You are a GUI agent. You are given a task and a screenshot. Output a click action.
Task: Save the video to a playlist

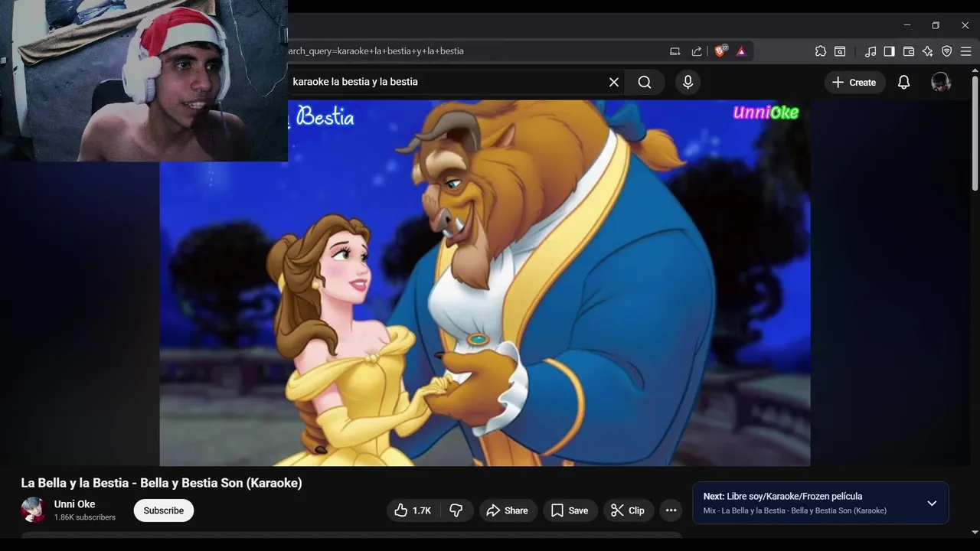click(x=570, y=510)
